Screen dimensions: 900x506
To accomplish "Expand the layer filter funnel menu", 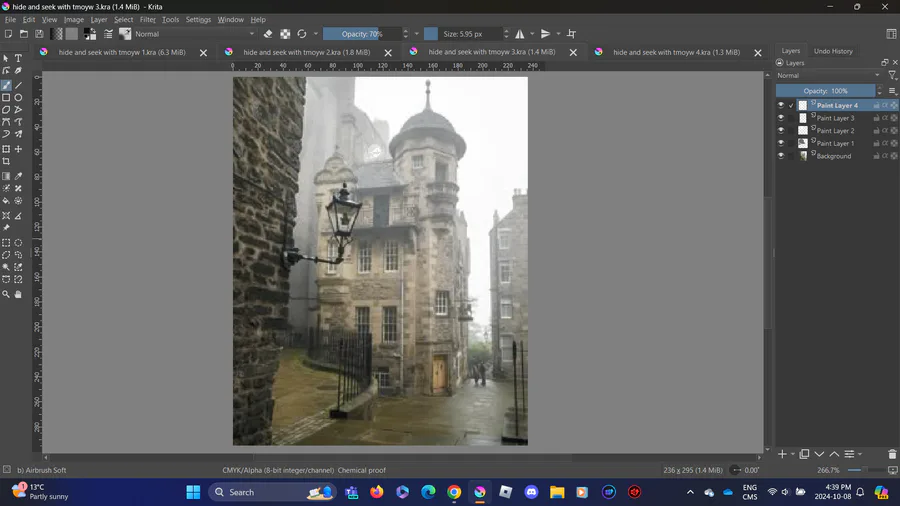I will point(892,76).
